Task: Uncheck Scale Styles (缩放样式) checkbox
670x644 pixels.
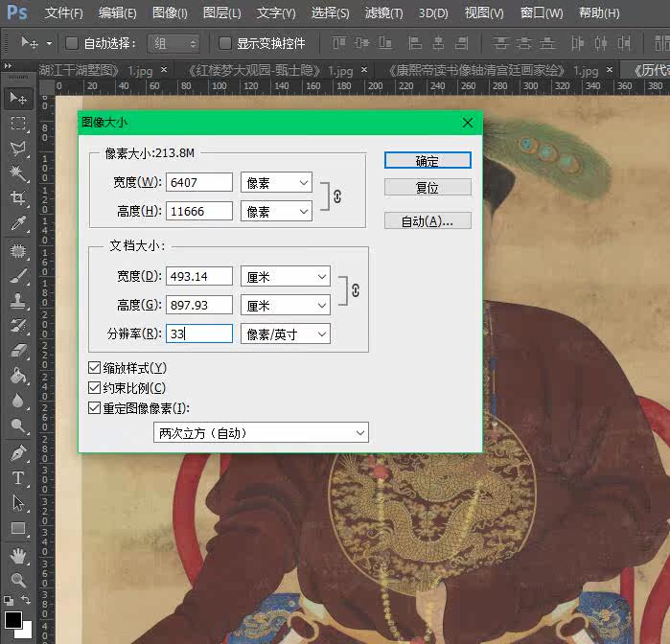Action: [x=94, y=367]
